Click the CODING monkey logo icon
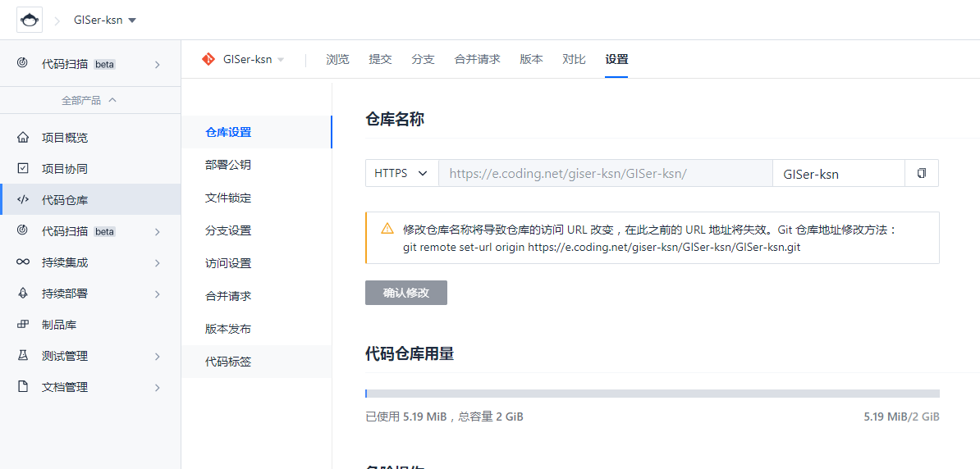The height and width of the screenshot is (469, 980). pos(30,20)
